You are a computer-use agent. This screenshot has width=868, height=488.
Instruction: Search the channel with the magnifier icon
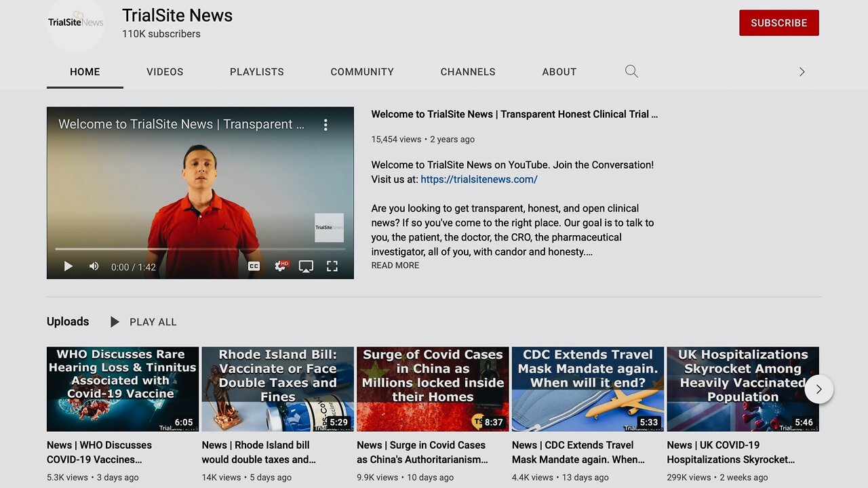[631, 71]
